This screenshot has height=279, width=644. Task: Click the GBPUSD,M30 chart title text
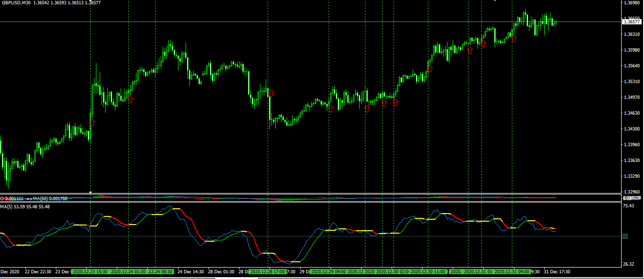(x=16, y=3)
